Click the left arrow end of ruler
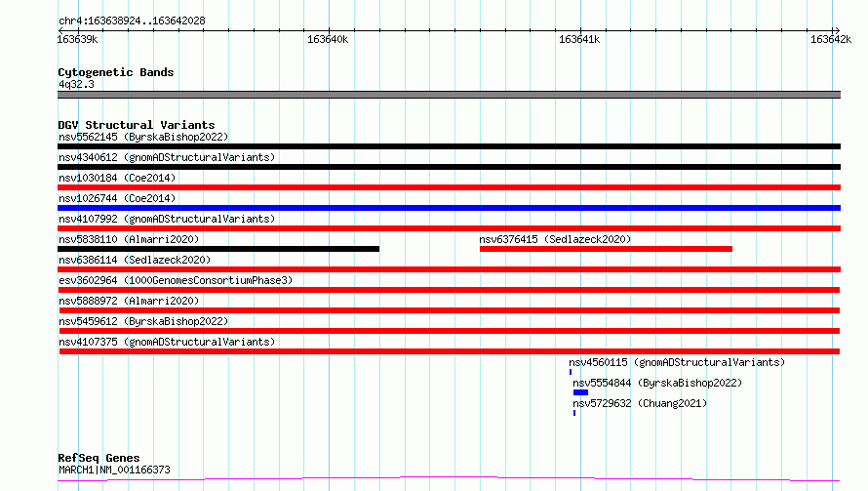Image resolution: width=868 pixels, height=491 pixels. (60, 31)
